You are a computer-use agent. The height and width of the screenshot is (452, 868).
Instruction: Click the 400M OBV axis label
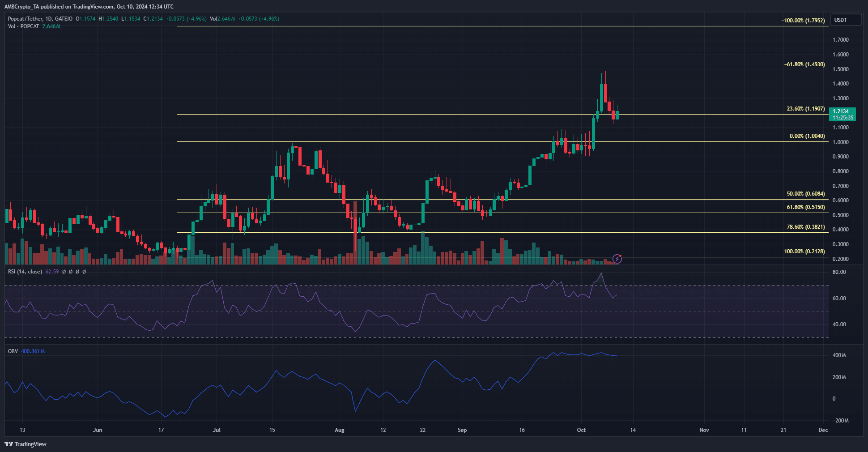tap(839, 355)
